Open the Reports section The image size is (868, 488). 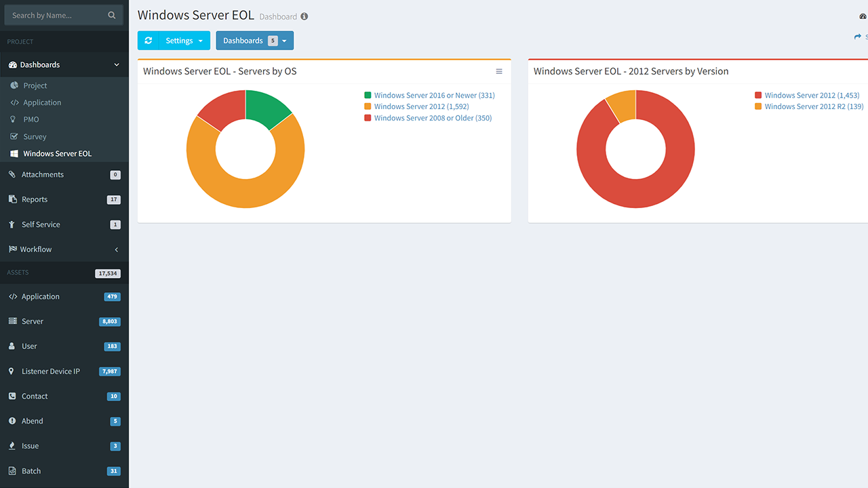35,199
